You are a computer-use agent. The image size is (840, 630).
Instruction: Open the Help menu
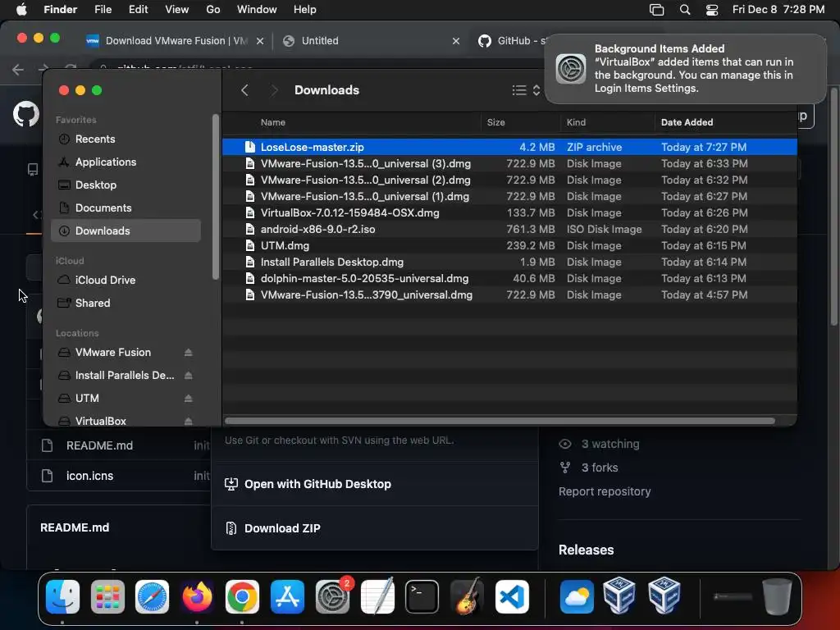point(305,10)
